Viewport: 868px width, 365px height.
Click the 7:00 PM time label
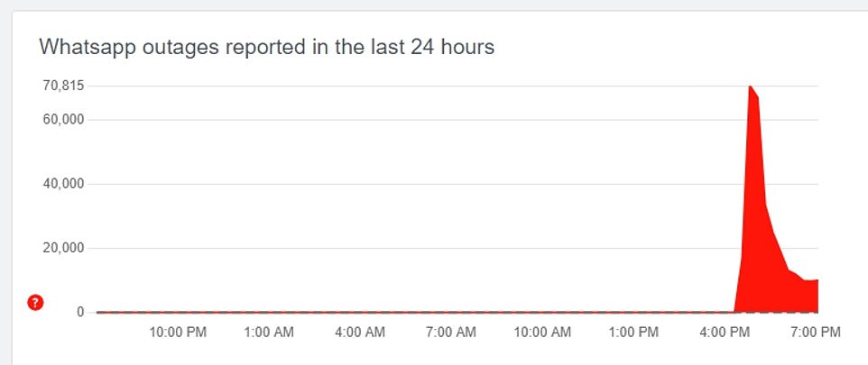pos(815,333)
